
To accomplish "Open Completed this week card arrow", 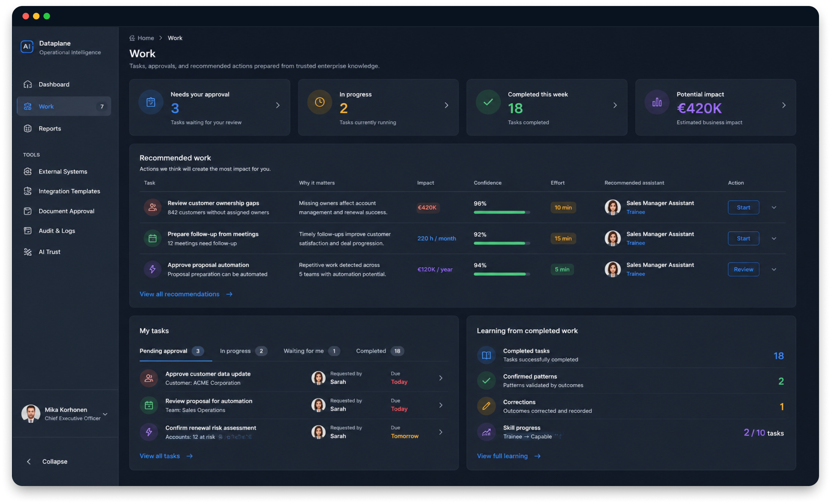I will point(615,105).
